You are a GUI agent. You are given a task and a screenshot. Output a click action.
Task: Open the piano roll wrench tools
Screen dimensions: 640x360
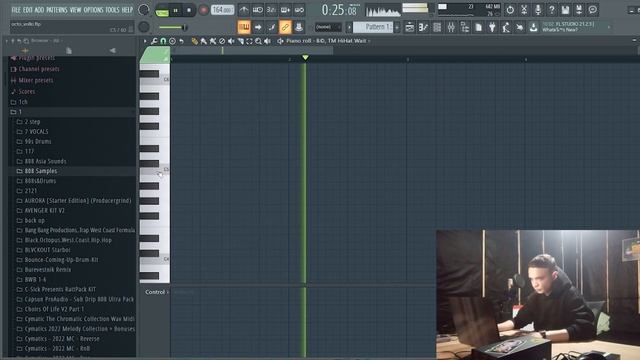[154, 41]
